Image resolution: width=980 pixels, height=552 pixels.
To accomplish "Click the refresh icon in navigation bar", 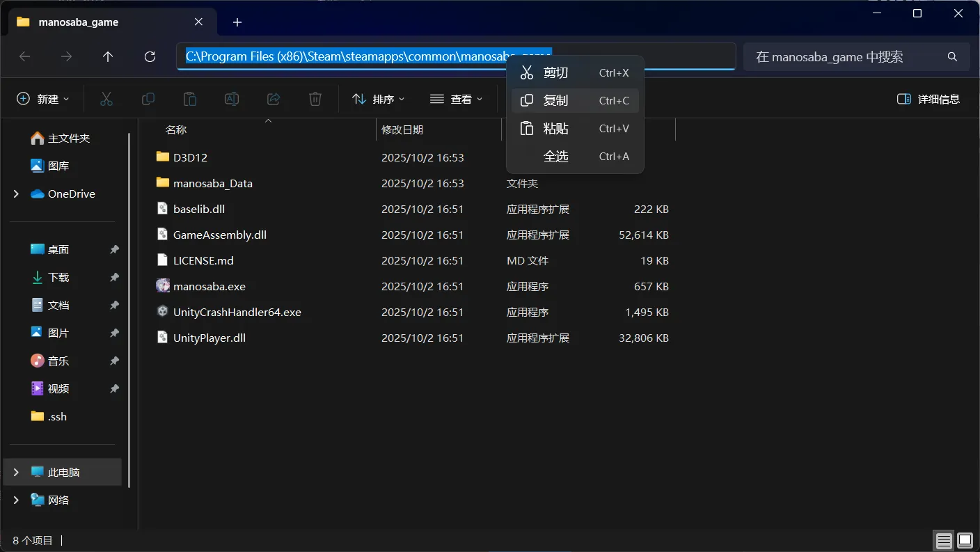I will pos(150,57).
